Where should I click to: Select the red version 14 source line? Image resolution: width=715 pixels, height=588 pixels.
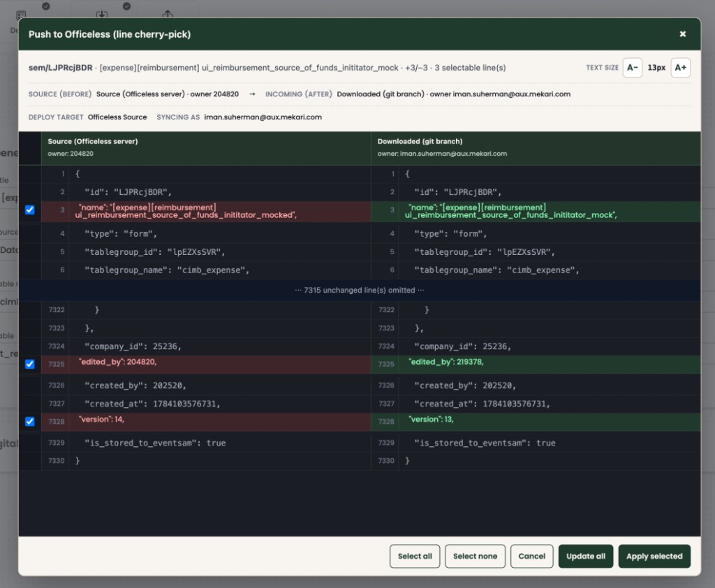click(206, 422)
